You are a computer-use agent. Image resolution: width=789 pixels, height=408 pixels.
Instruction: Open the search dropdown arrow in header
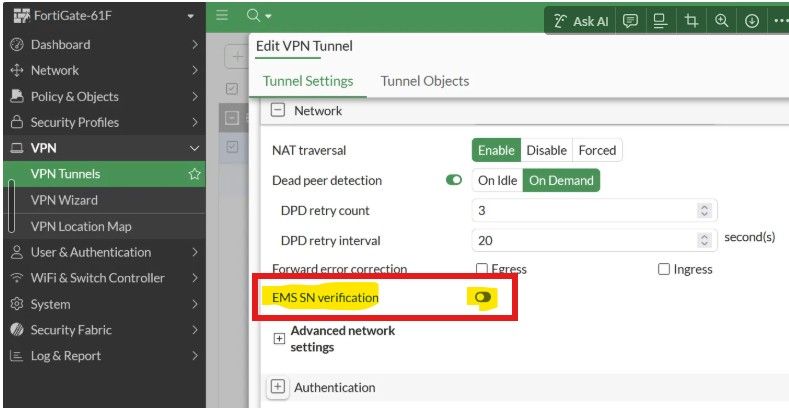coord(268,16)
